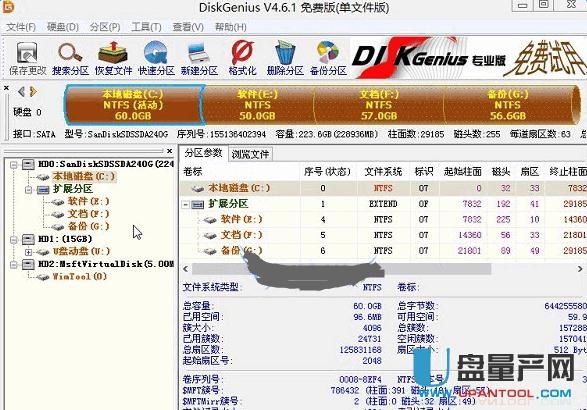Image resolution: width=587 pixels, height=410 pixels.
Task: Select 本地磁盘(C:) in the left tree
Action: click(x=83, y=176)
